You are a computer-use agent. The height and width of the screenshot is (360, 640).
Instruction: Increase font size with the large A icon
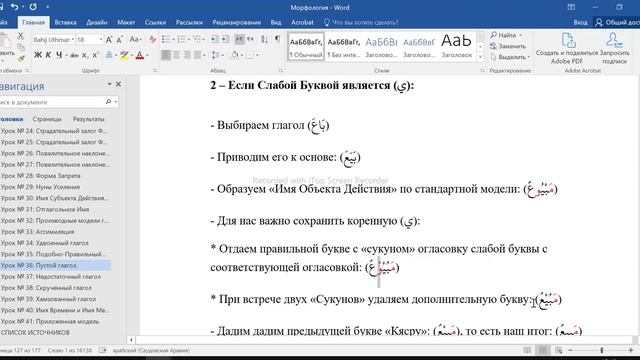click(109, 40)
